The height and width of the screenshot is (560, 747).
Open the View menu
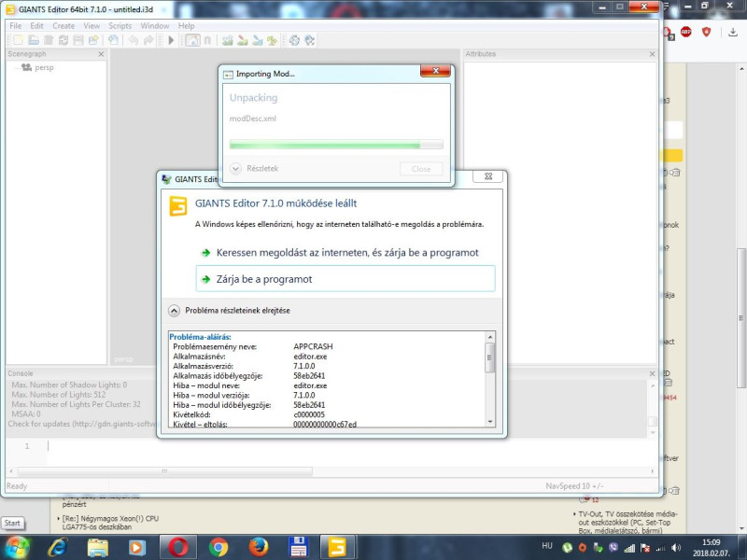tap(92, 26)
